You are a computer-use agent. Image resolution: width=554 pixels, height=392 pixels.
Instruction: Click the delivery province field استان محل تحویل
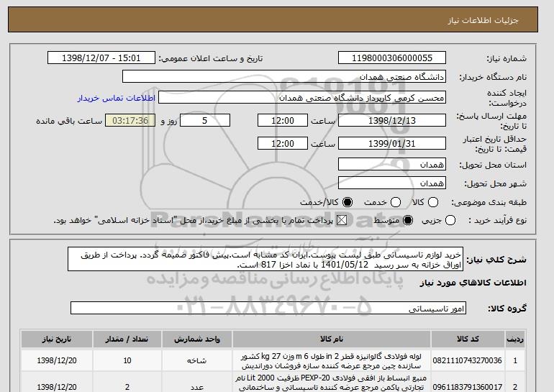pyautogui.click(x=392, y=165)
